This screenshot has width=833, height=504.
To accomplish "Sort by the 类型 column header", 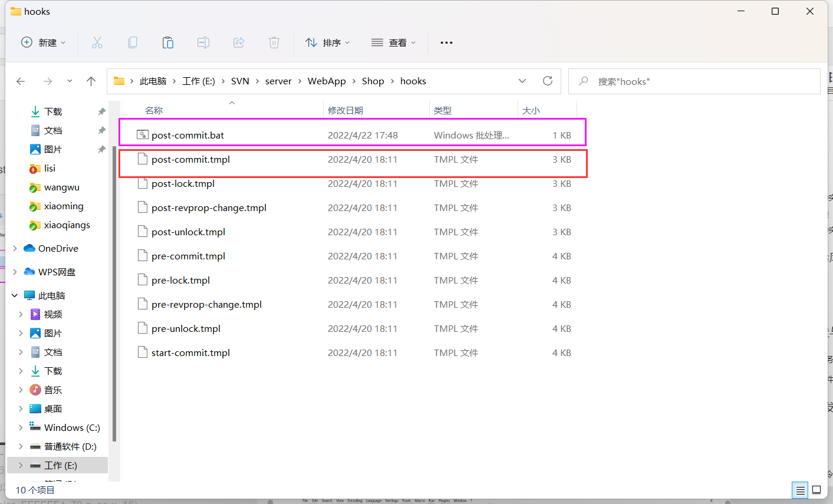I will pos(443,110).
